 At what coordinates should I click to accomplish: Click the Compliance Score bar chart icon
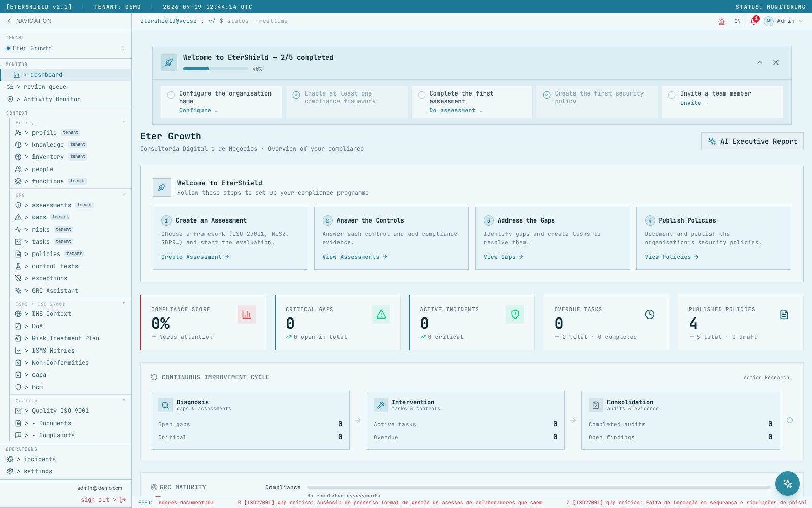[x=247, y=314]
